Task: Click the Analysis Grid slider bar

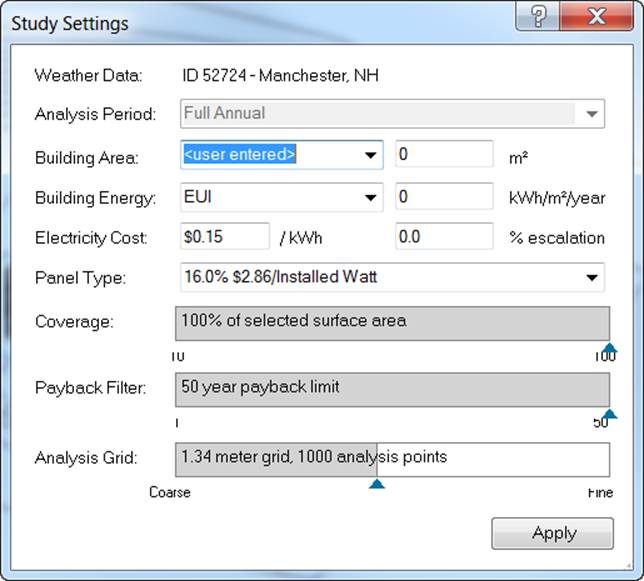Action: tap(393, 460)
